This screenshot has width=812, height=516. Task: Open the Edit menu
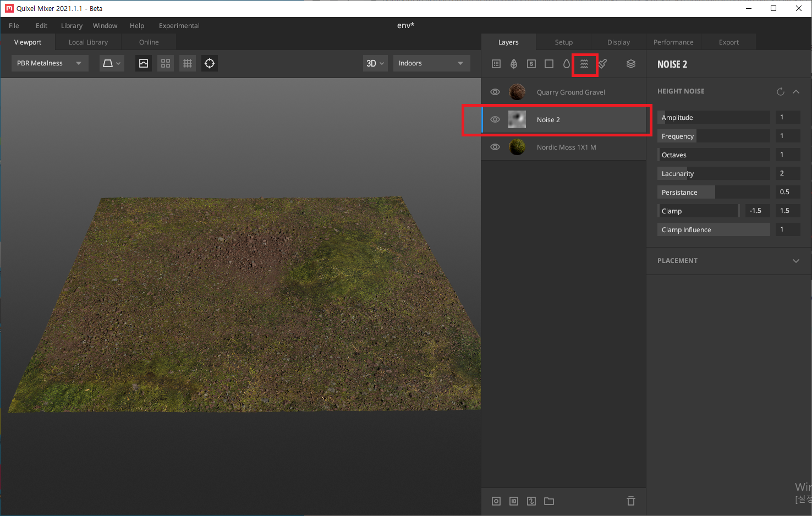click(42, 26)
